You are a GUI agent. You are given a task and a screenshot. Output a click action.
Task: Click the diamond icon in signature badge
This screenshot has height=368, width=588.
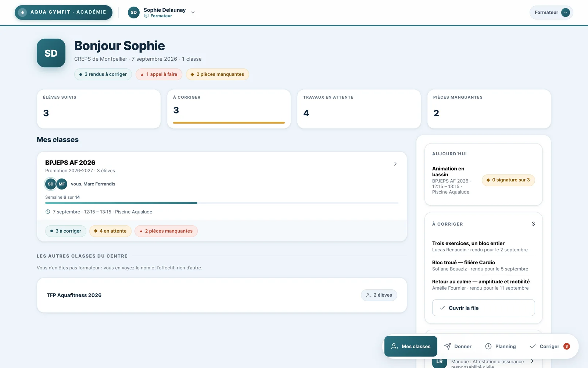point(488,180)
